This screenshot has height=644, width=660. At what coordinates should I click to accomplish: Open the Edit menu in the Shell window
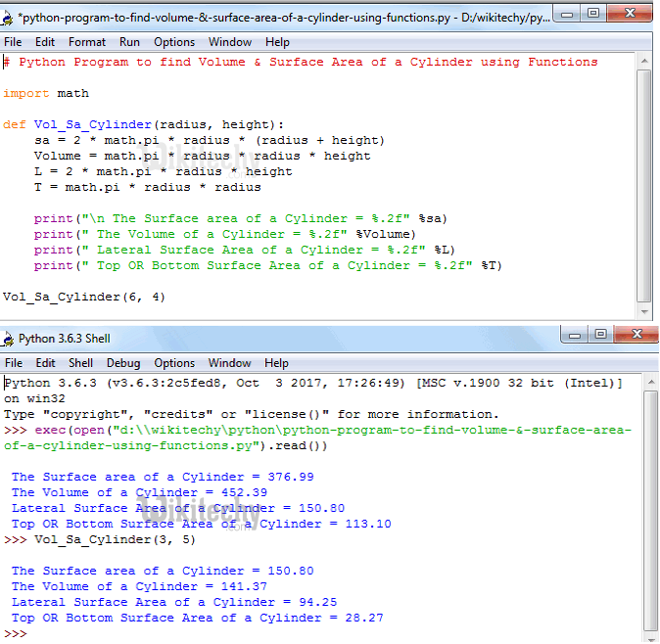click(45, 363)
